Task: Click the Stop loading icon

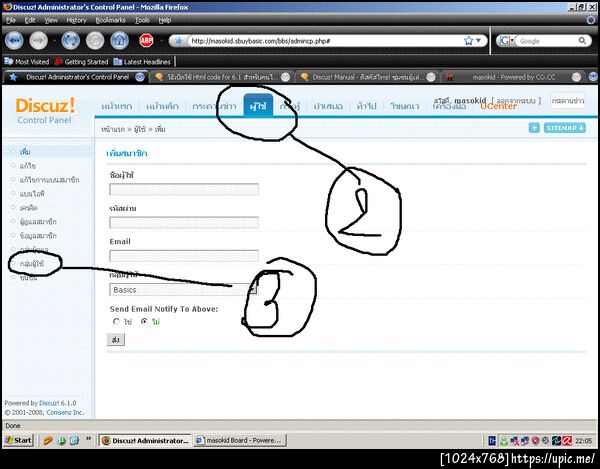Action: (95, 41)
